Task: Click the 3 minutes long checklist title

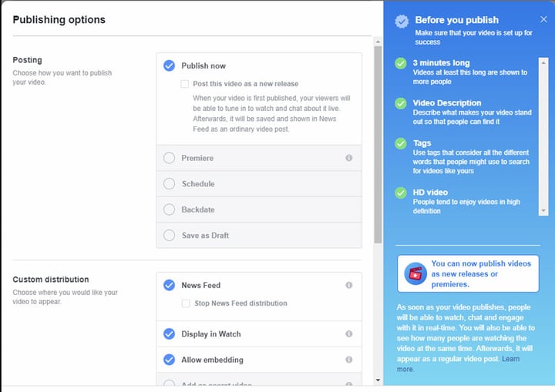Action: [442, 63]
